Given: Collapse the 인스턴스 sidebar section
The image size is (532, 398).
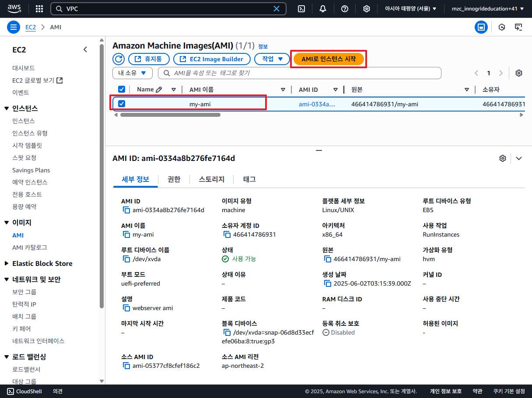Looking at the screenshot, I should [7, 108].
